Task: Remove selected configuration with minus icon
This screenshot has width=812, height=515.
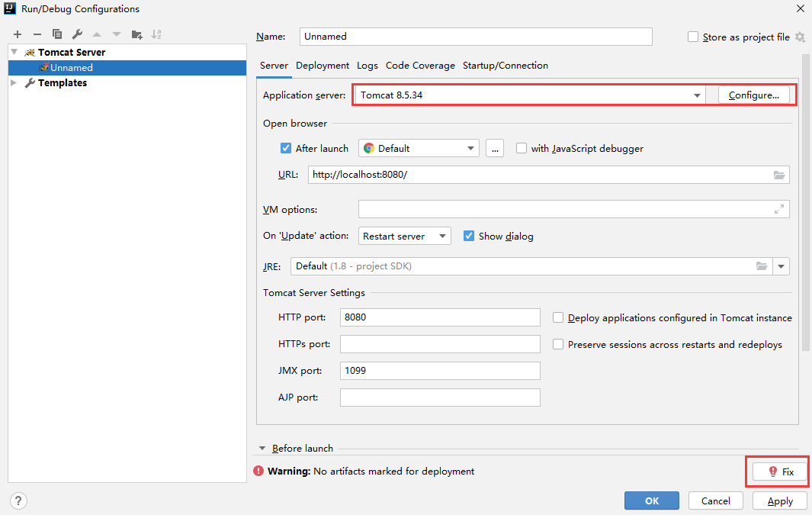Action: pos(37,34)
